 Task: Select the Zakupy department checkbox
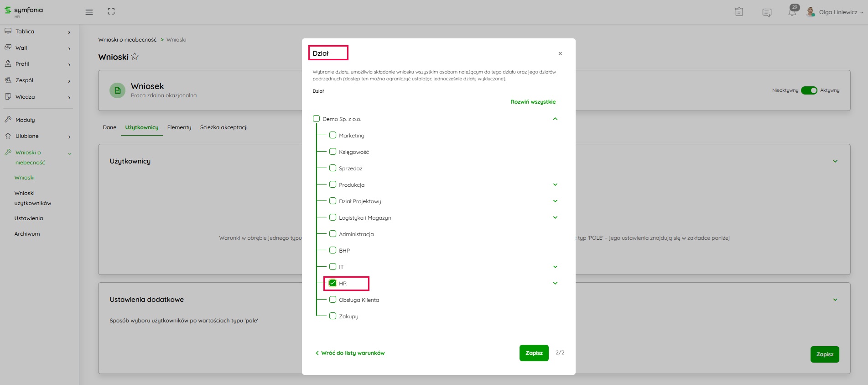[x=333, y=316]
